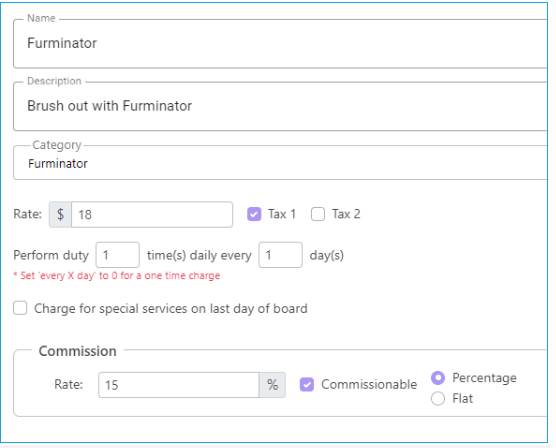Screen dimensions: 556x448
Task: Open the Category dropdown showing Furminator
Action: (280, 163)
